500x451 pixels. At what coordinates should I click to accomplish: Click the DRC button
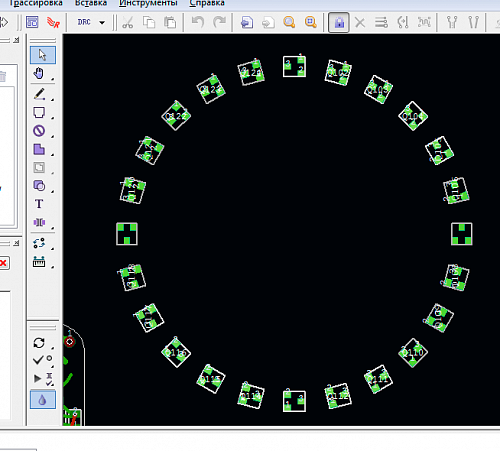point(84,22)
